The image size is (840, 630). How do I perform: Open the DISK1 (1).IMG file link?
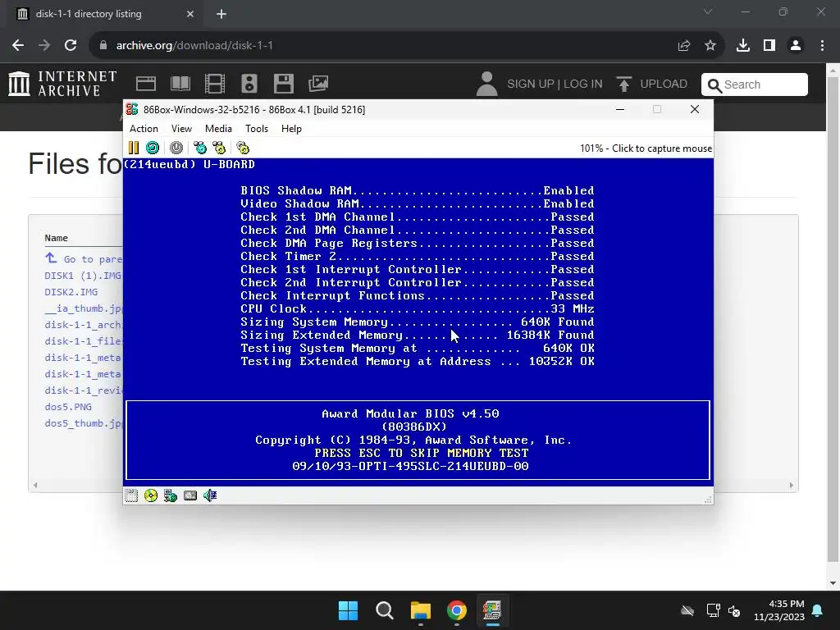click(83, 276)
